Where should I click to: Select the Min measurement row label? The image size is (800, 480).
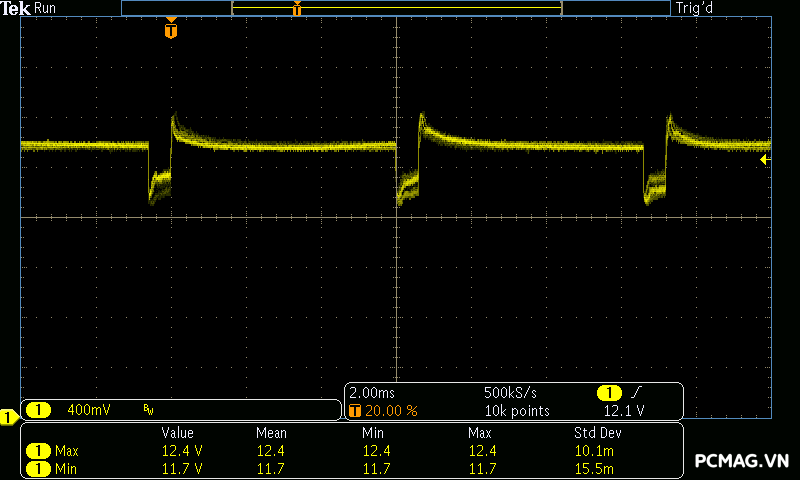(67, 468)
